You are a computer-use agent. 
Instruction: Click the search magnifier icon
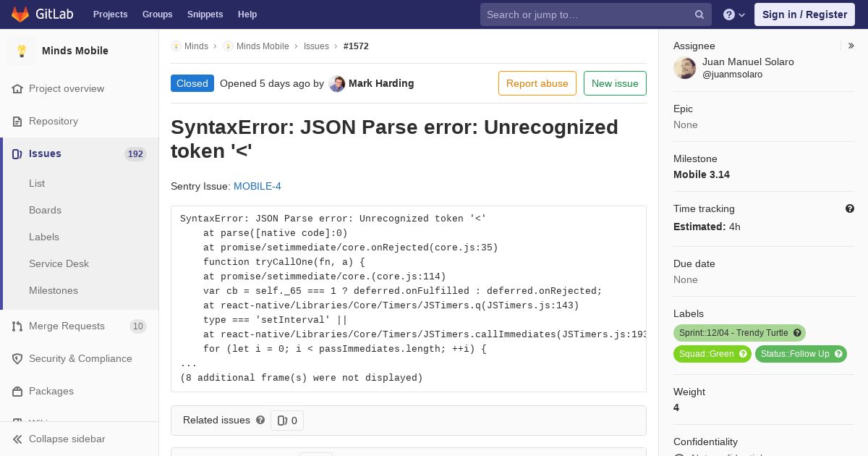pos(699,14)
